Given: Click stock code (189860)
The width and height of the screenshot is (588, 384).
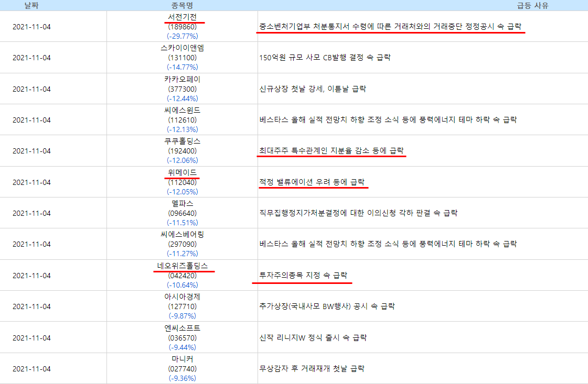Looking at the screenshot, I should tap(182, 27).
